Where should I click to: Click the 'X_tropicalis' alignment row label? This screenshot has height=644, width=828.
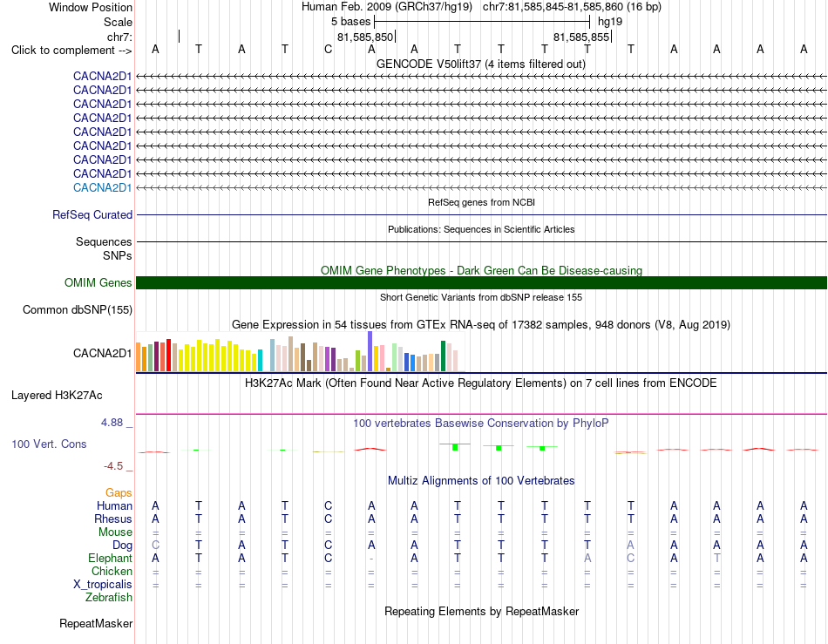point(103,585)
